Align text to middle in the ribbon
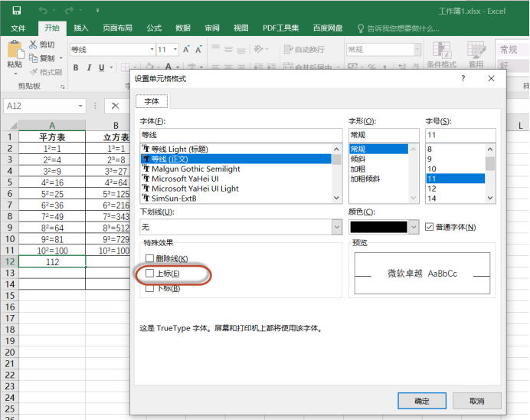Viewport: 530px width, 420px height. click(228, 50)
